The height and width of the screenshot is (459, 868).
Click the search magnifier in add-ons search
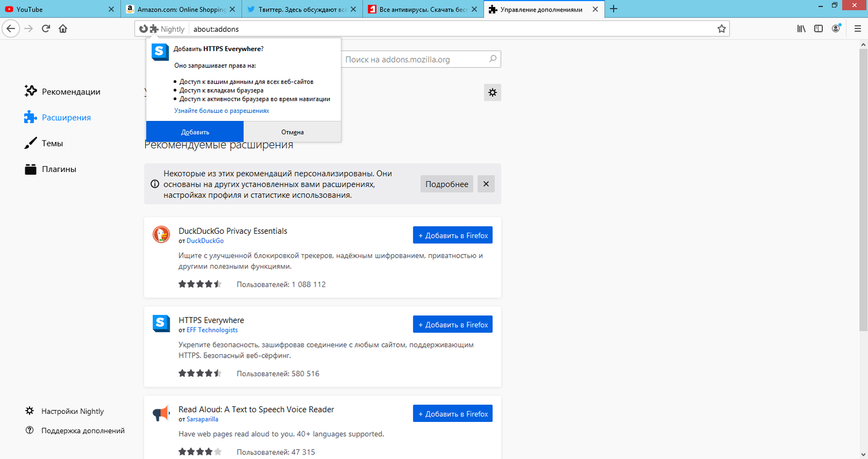point(492,59)
